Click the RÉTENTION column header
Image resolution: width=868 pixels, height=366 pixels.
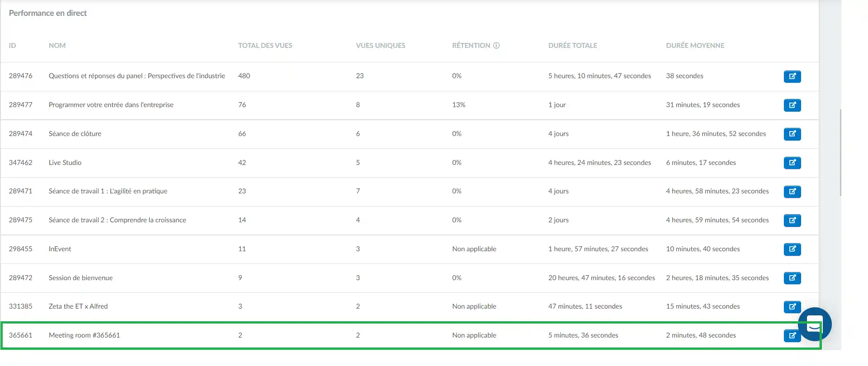(471, 45)
